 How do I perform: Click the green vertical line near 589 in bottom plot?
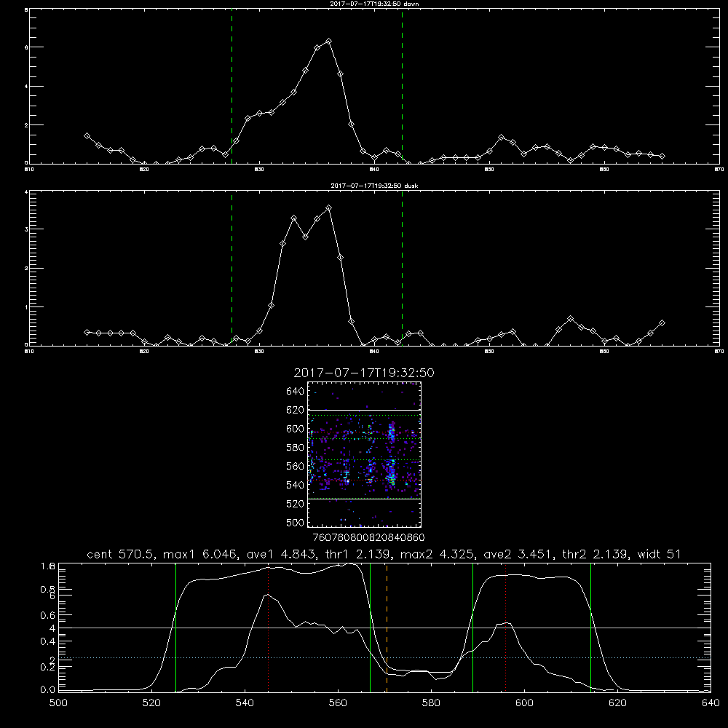pos(472,628)
